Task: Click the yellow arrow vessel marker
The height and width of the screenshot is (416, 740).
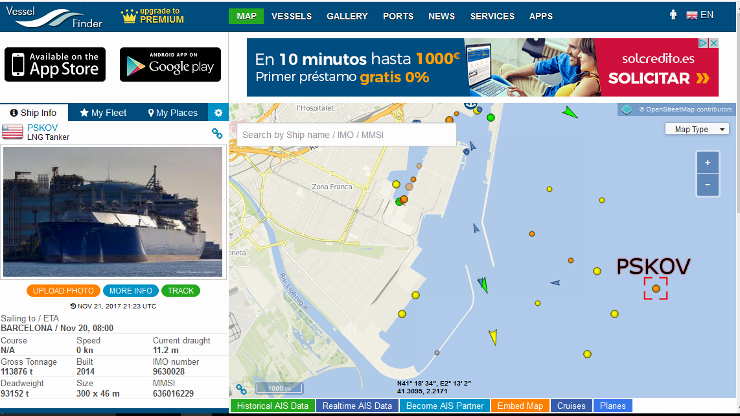Action: pyautogui.click(x=493, y=337)
